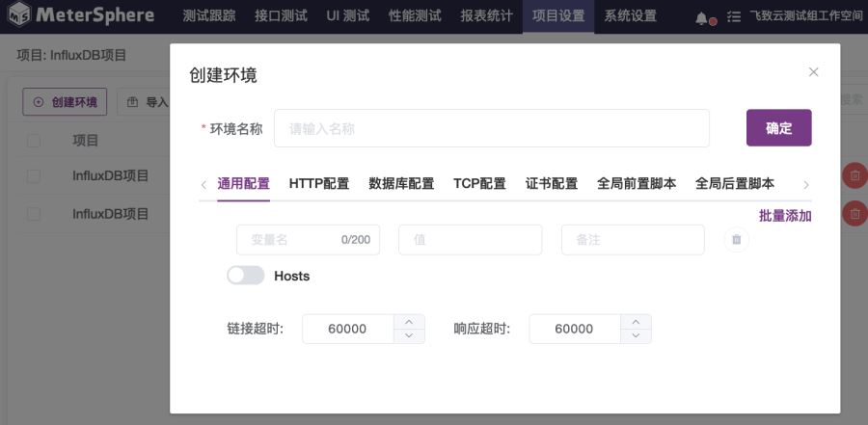
Task: Click red delete button on second InfluxDB项目 row
Action: pyautogui.click(x=854, y=213)
